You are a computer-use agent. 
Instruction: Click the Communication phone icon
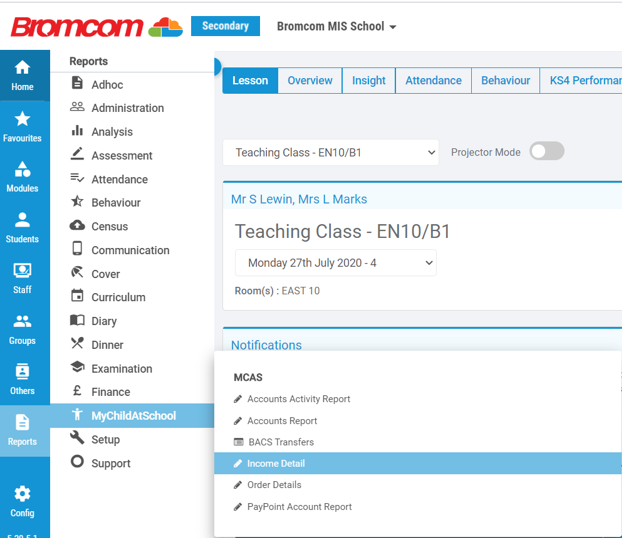coord(77,248)
